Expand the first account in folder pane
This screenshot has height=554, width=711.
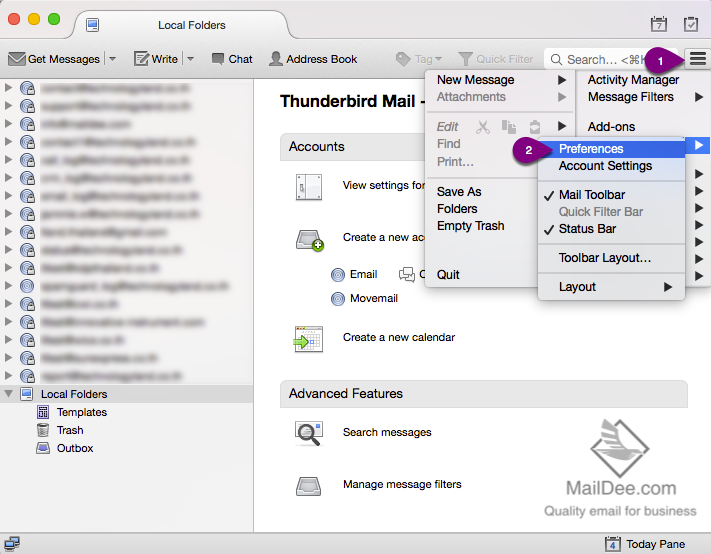coord(8,87)
